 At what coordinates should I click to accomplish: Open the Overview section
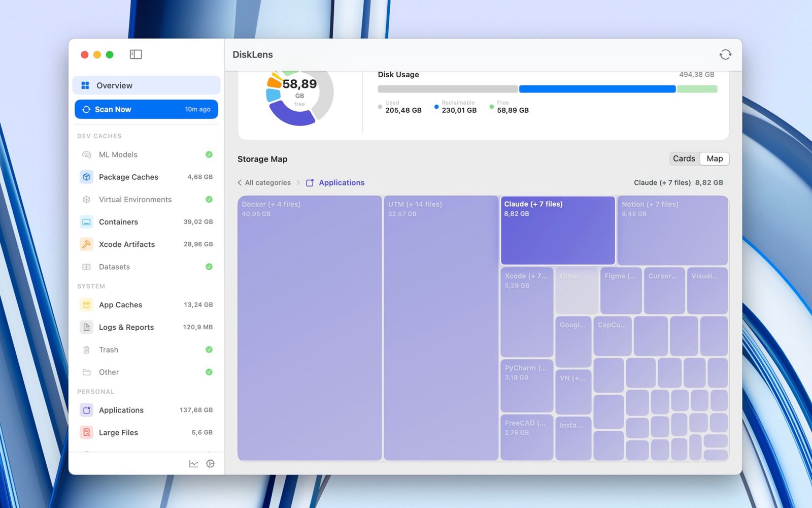(146, 85)
